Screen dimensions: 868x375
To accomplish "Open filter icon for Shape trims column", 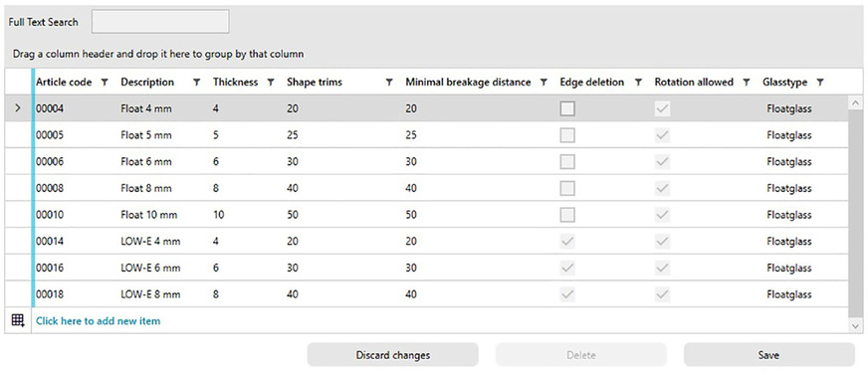I will 390,83.
